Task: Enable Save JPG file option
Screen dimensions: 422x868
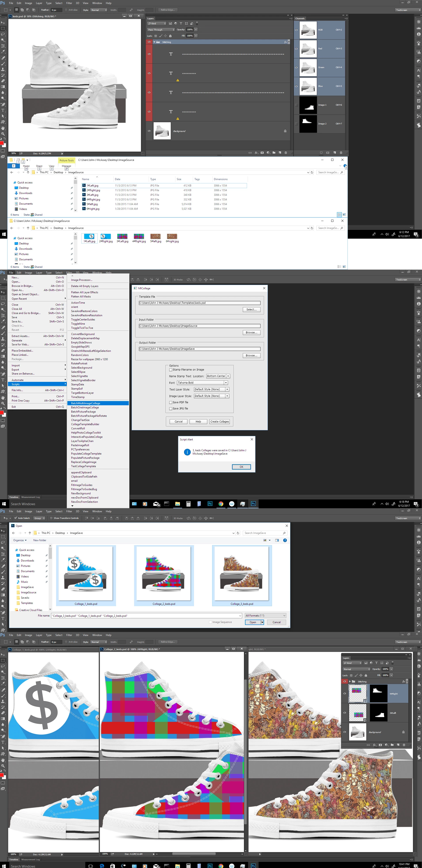Action: [171, 408]
